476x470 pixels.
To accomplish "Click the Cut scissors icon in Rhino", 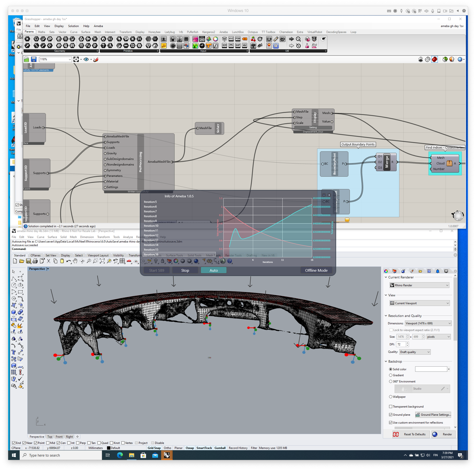I will (49, 261).
